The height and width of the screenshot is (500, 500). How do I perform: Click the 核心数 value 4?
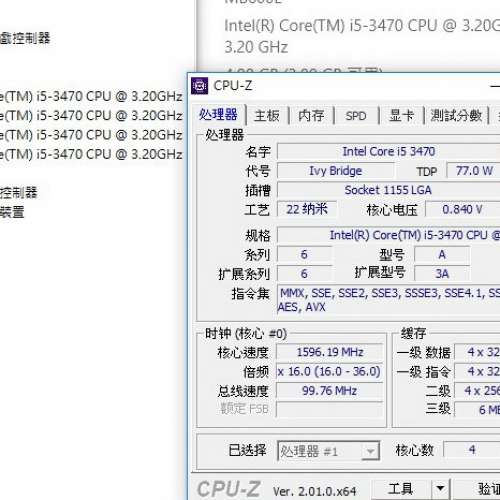pyautogui.click(x=472, y=450)
